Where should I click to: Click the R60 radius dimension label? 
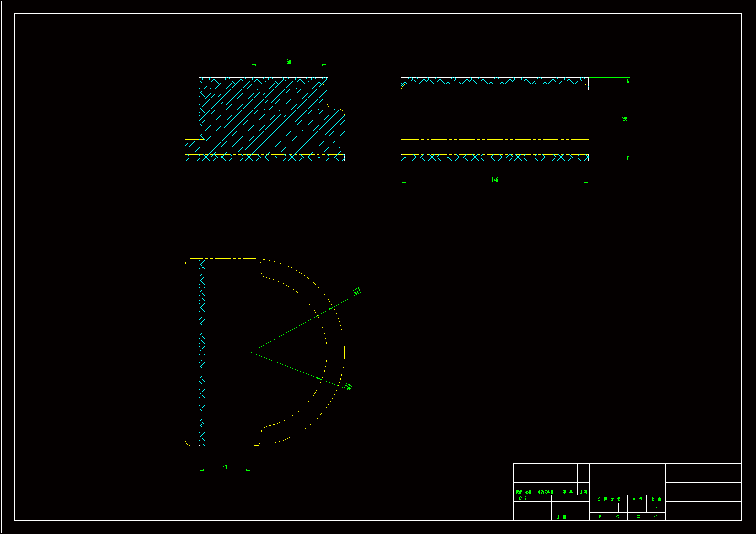click(x=348, y=387)
